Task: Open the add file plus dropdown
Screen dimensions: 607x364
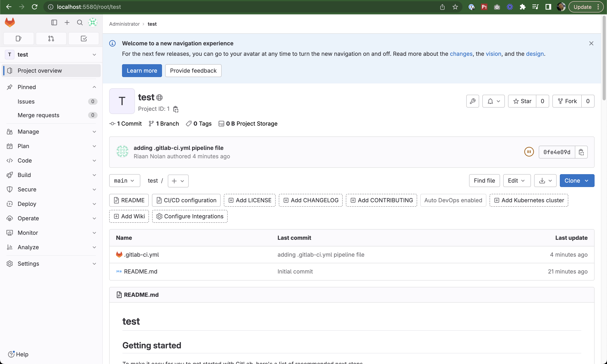Action: [178, 181]
